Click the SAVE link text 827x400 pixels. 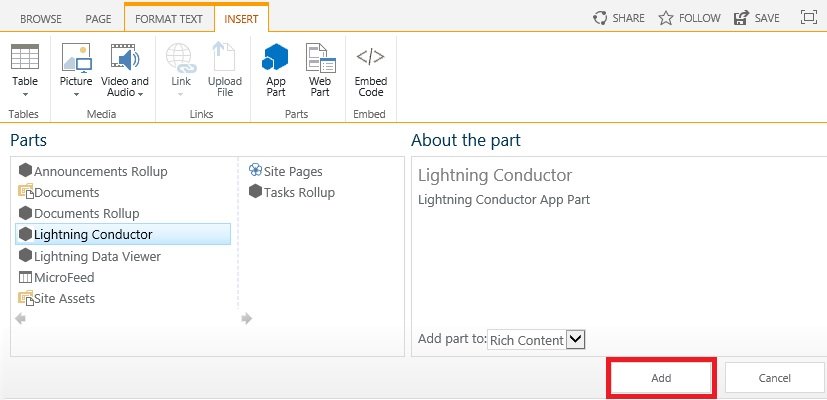[767, 18]
